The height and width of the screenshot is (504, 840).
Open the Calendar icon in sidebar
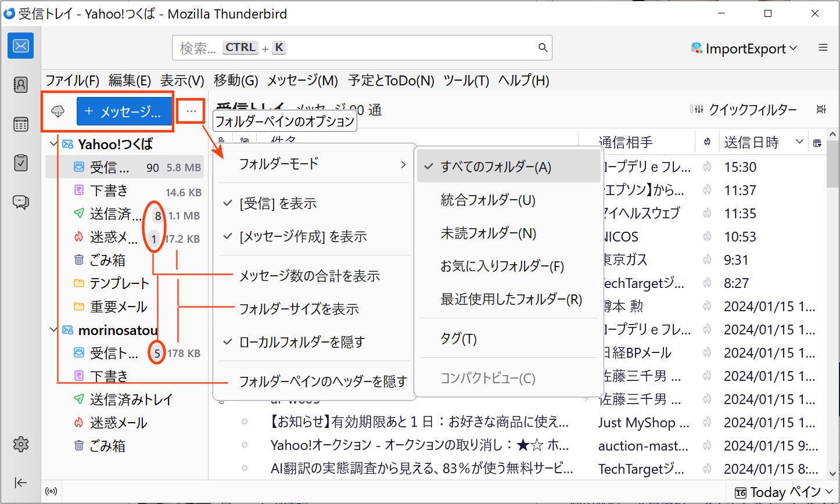[20, 124]
